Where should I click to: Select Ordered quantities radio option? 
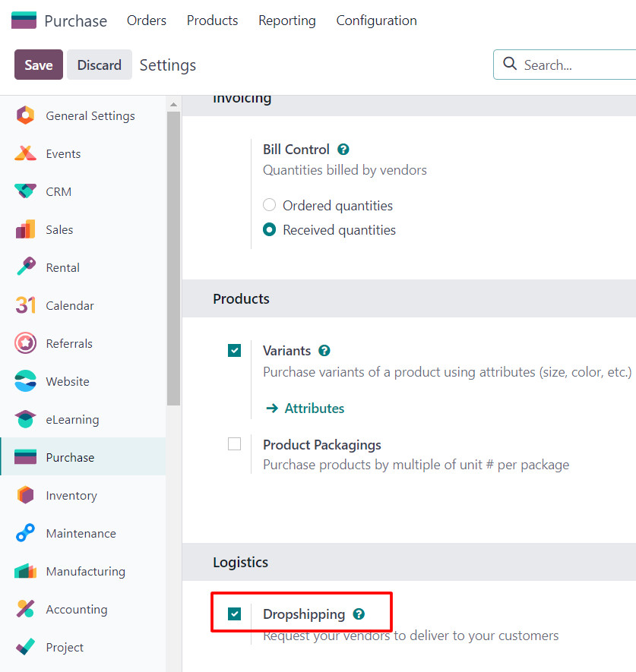tap(269, 205)
